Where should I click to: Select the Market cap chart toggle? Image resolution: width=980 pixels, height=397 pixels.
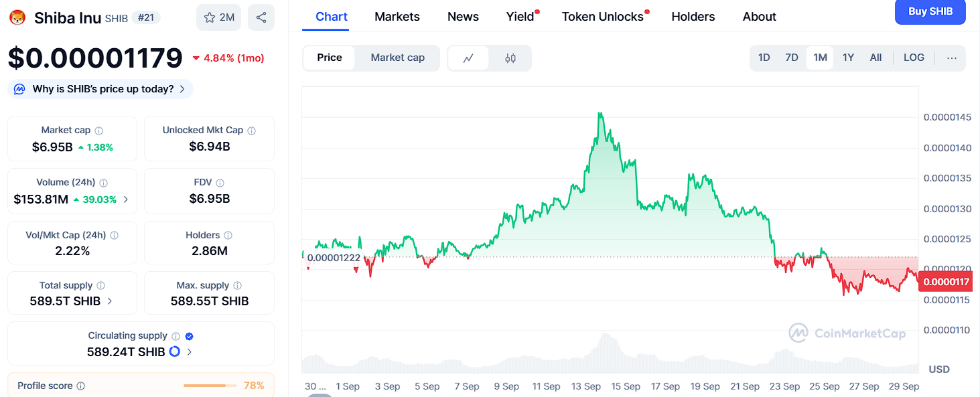[398, 58]
